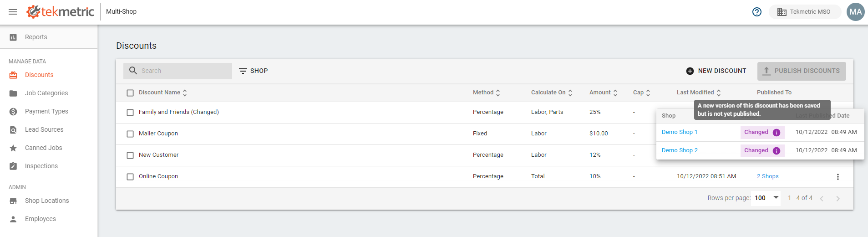The width and height of the screenshot is (868, 237).
Task: Open the SHOP filter
Action: tap(254, 71)
